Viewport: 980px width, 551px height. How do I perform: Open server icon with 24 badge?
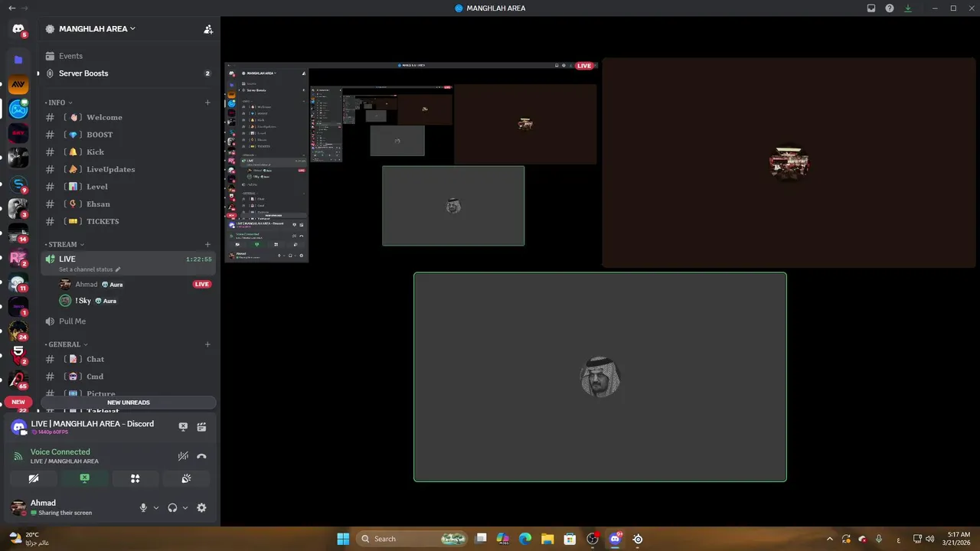[x=18, y=330]
